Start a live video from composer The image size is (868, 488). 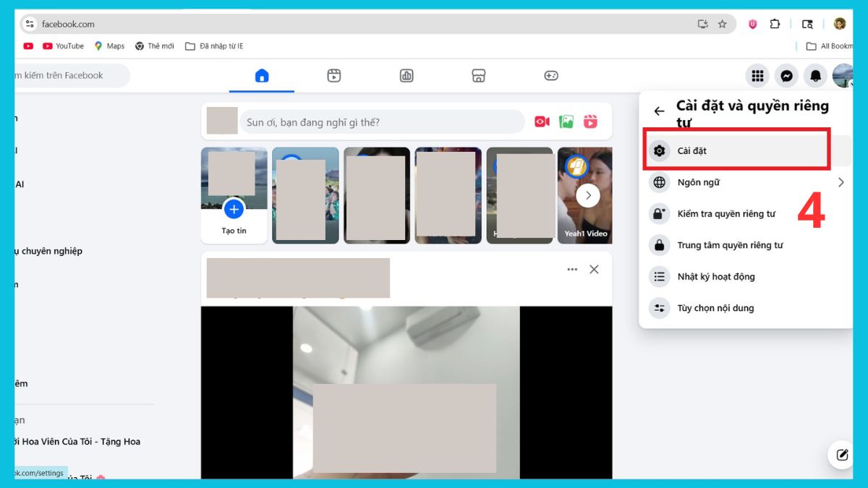point(542,122)
